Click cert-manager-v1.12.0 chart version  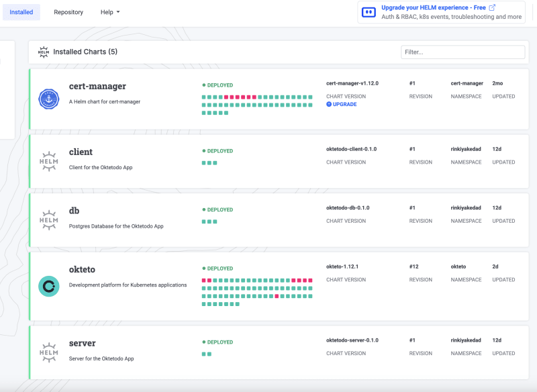click(352, 83)
